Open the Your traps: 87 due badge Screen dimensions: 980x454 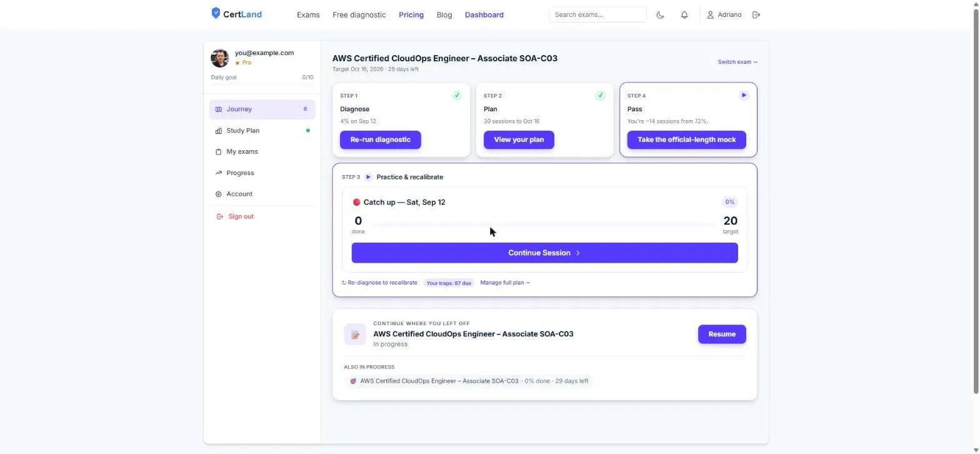(449, 283)
